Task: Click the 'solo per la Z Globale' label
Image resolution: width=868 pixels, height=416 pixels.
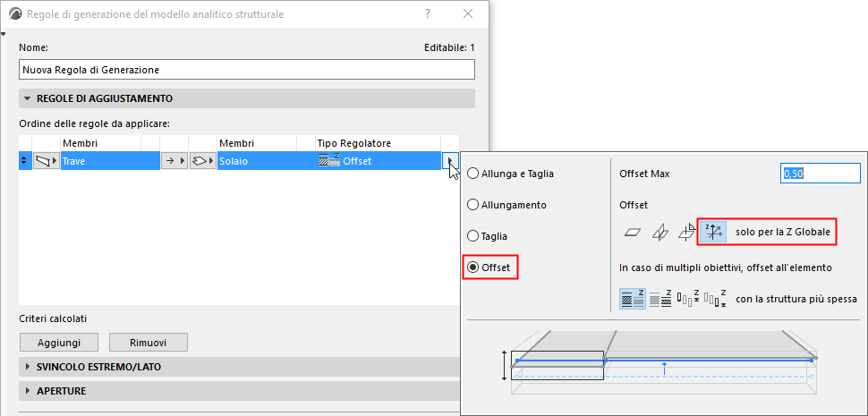Action: [x=783, y=233]
